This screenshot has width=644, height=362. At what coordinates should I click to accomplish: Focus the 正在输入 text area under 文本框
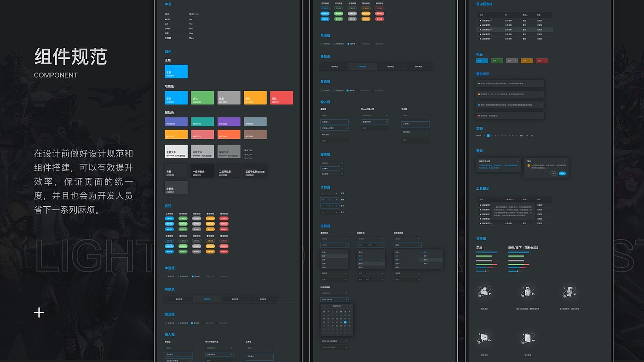tap(415, 124)
